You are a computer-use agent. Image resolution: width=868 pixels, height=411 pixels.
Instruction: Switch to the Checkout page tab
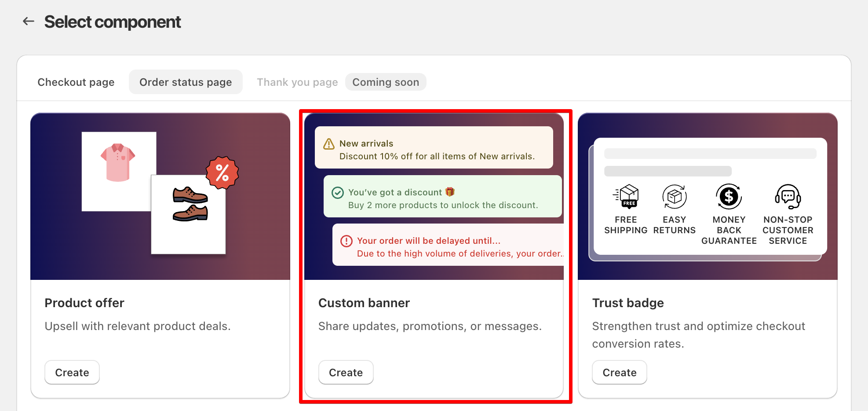[x=76, y=82]
